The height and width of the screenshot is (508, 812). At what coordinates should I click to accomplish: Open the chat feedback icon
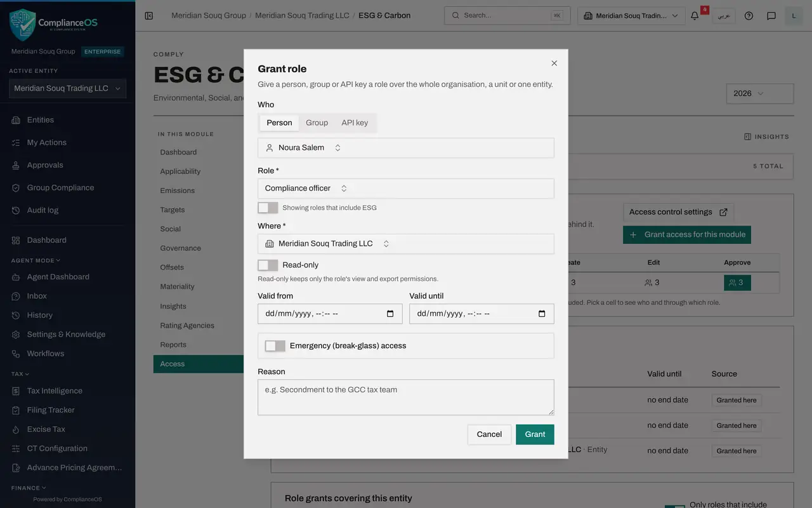point(771,16)
